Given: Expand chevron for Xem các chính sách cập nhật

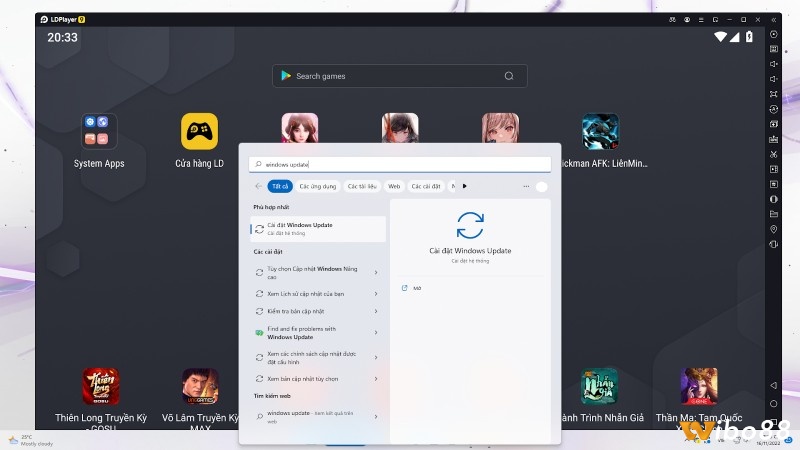Looking at the screenshot, I should coord(376,358).
